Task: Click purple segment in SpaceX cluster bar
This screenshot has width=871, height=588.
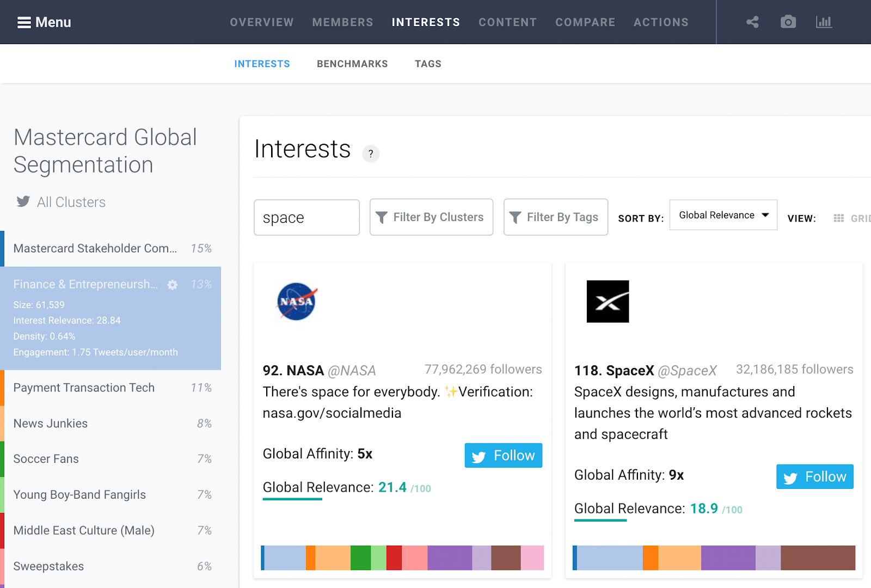Action: click(728, 558)
